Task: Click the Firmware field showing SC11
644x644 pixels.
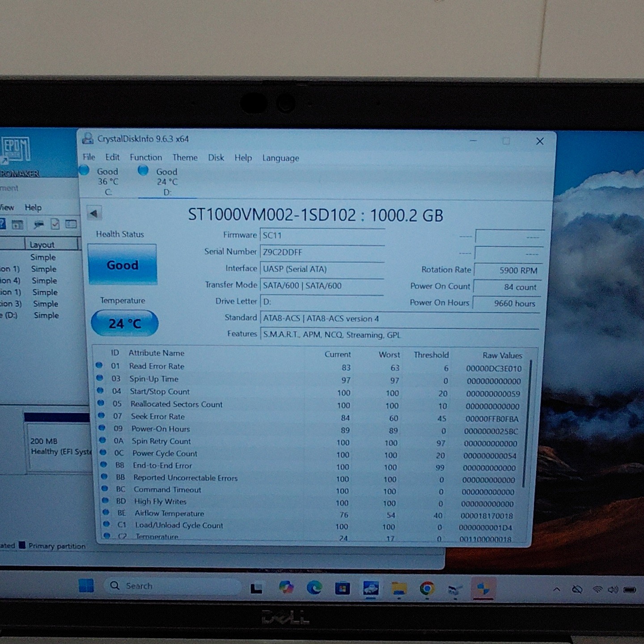Action: [322, 236]
